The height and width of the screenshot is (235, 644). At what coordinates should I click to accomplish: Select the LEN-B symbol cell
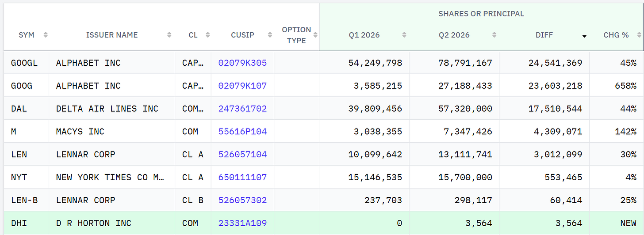point(27,200)
